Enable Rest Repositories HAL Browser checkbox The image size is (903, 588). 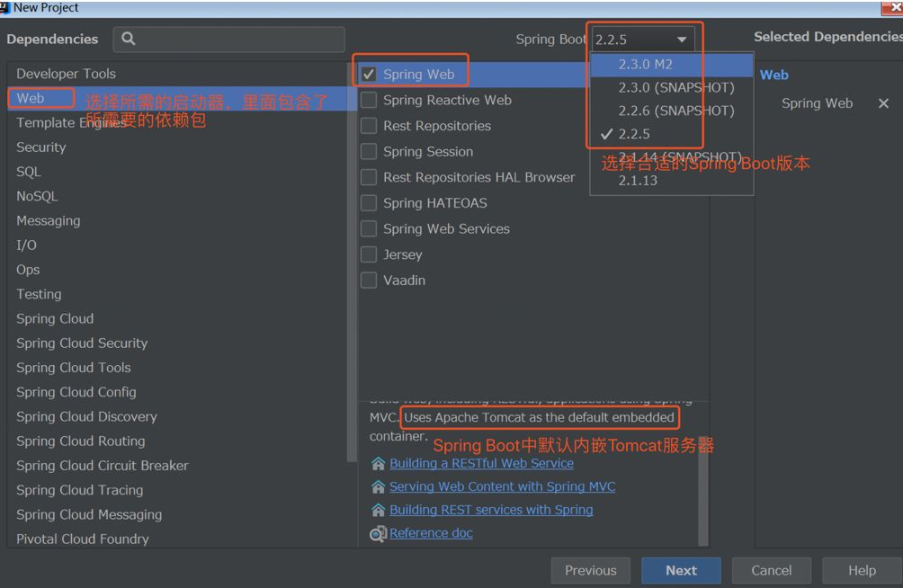coord(369,177)
